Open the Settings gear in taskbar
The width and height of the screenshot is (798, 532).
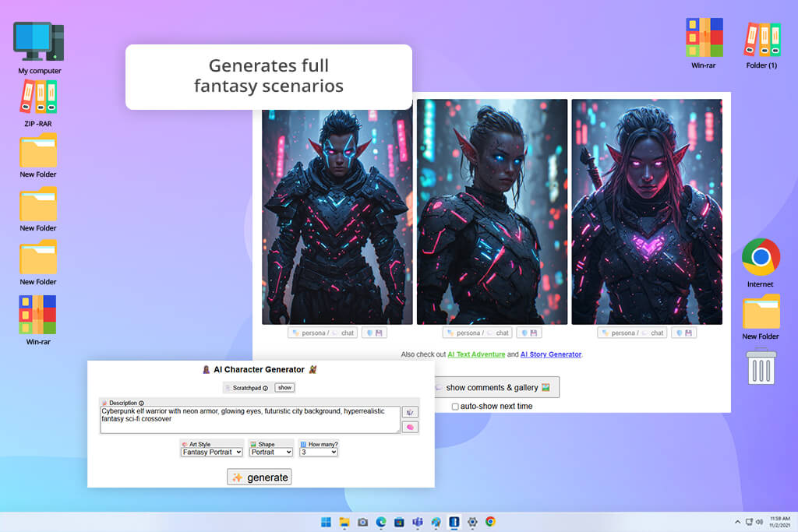(472, 522)
